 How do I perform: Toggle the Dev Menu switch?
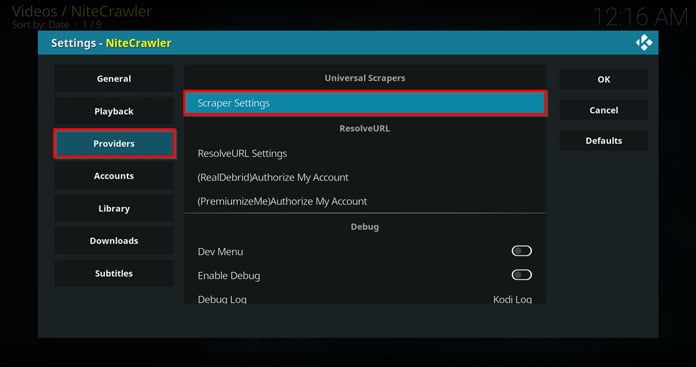pos(522,251)
